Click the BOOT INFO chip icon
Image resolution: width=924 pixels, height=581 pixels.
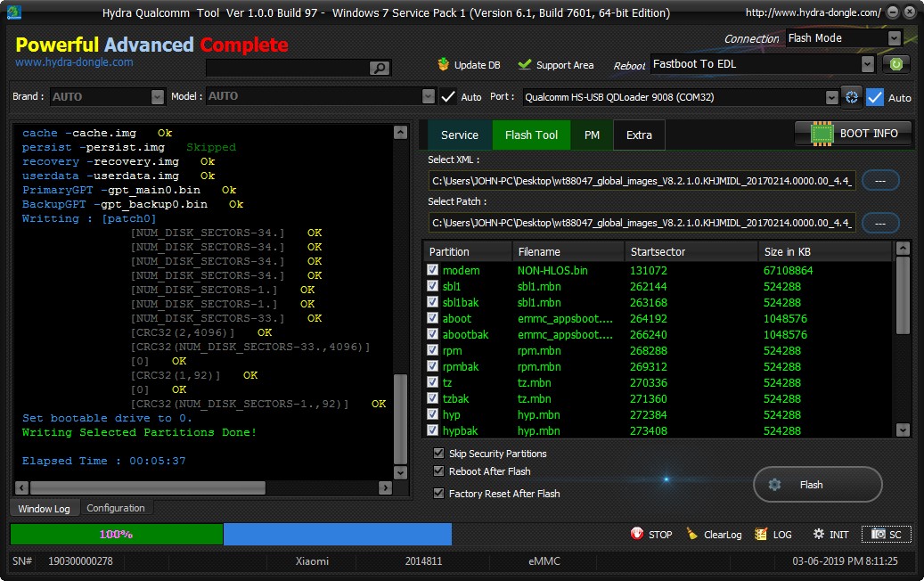tap(822, 134)
